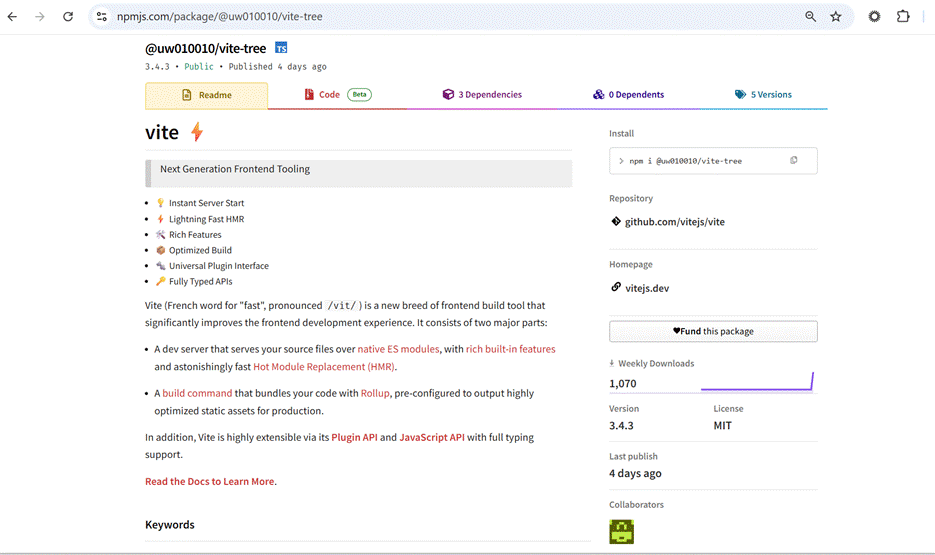Switch to the Code Beta tab
The image size is (935, 555).
pos(338,95)
